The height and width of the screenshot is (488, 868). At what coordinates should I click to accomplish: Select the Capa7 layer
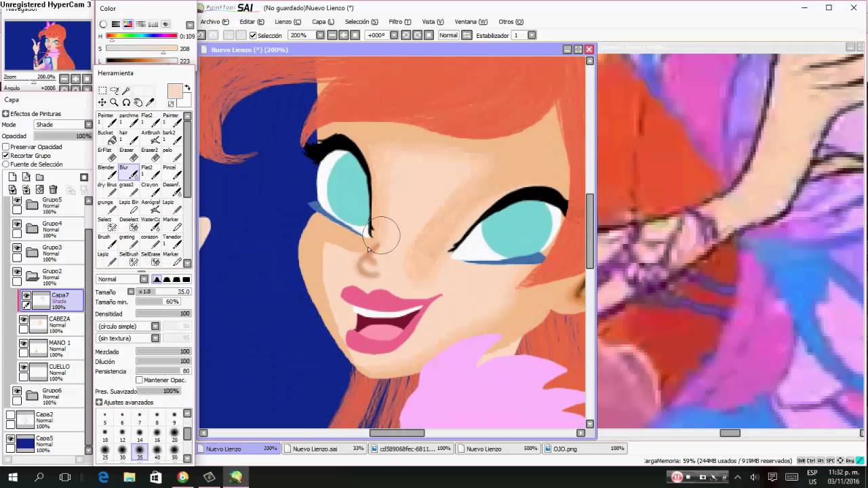(52, 301)
